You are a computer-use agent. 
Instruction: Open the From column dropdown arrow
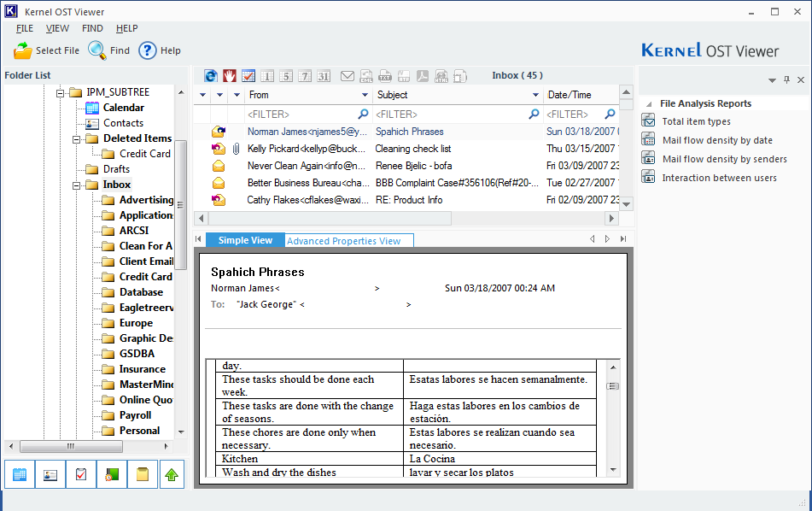365,95
